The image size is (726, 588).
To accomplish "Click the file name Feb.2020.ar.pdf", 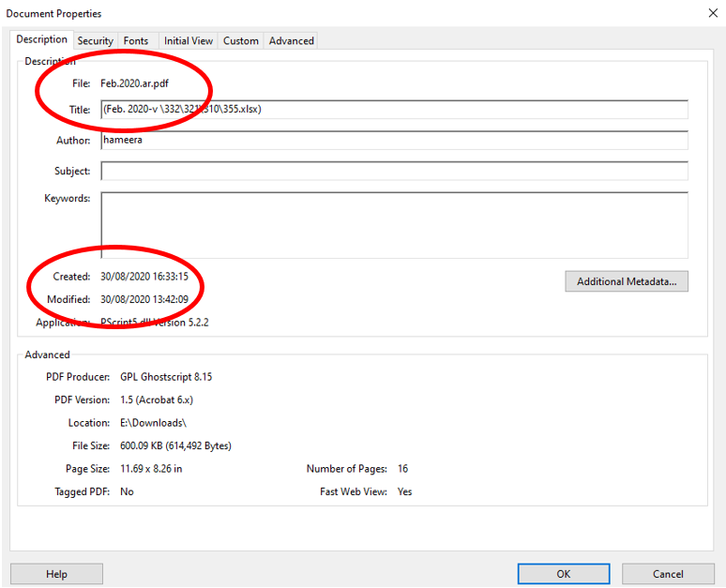I will [137, 83].
